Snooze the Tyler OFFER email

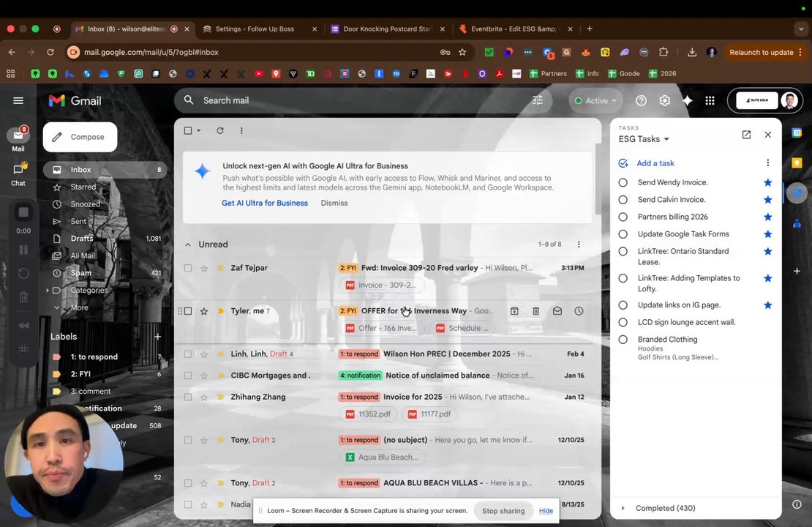[x=579, y=311]
